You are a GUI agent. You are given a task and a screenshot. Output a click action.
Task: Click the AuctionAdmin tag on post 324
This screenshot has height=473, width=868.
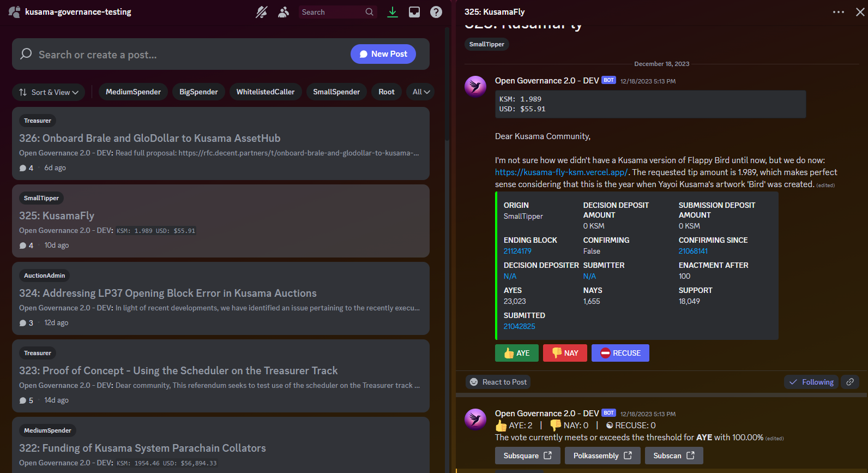click(x=44, y=276)
